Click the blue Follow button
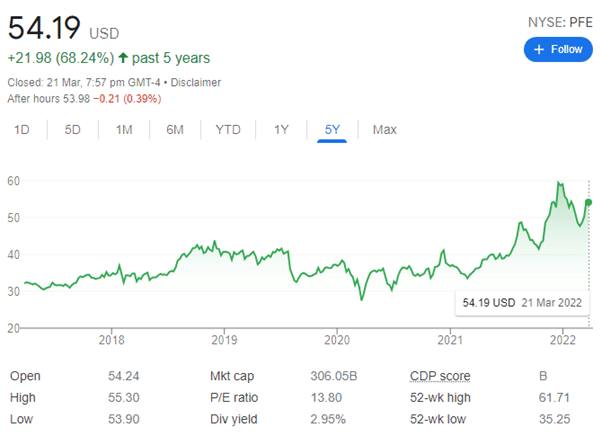 coord(558,49)
